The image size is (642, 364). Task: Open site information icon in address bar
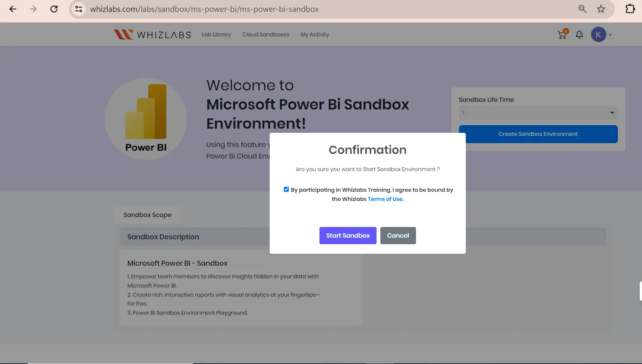coord(79,9)
